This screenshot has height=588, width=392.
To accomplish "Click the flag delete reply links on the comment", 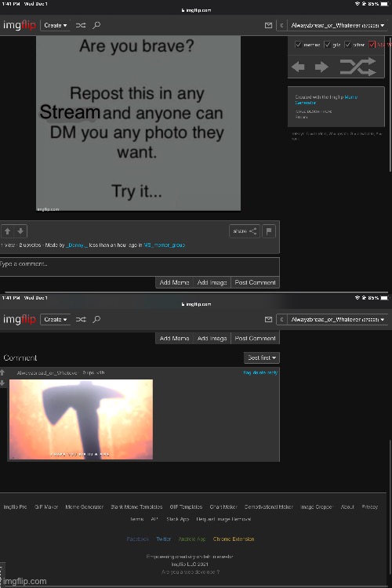I will (x=260, y=372).
